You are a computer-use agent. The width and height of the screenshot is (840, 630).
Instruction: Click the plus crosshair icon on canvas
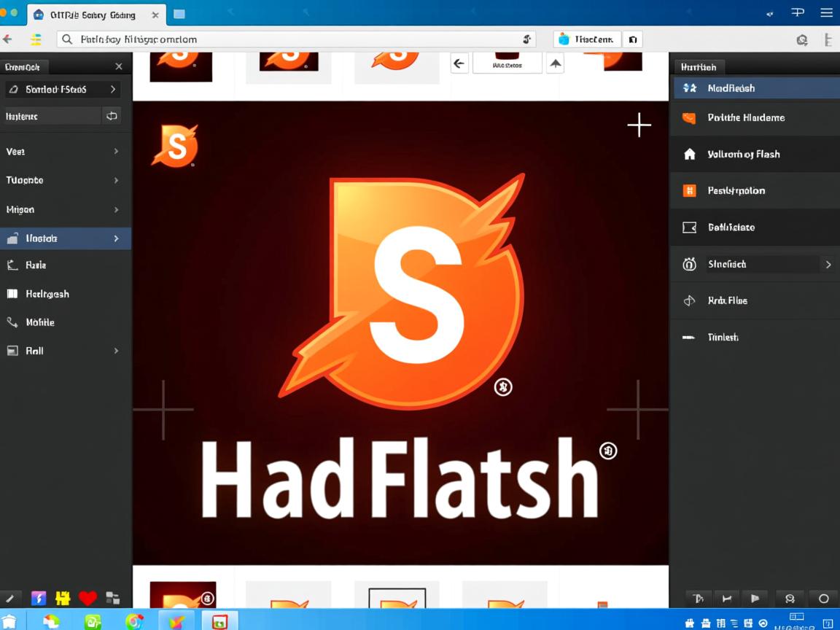point(639,125)
